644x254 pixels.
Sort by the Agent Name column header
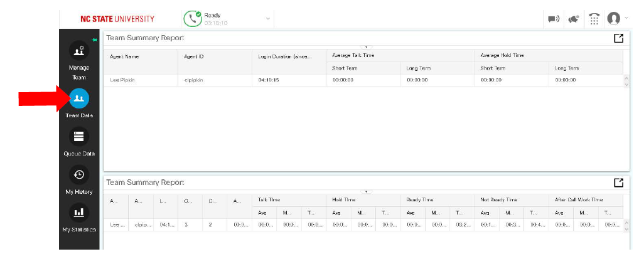click(x=124, y=56)
